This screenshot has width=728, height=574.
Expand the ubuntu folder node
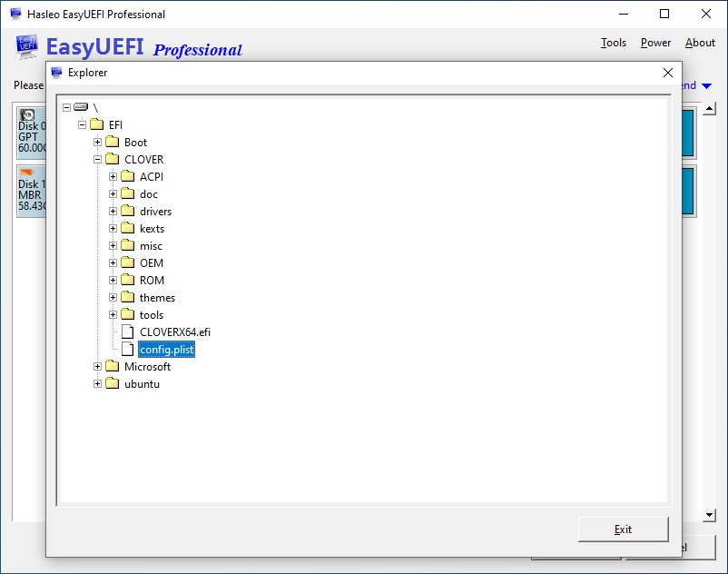coord(97,383)
